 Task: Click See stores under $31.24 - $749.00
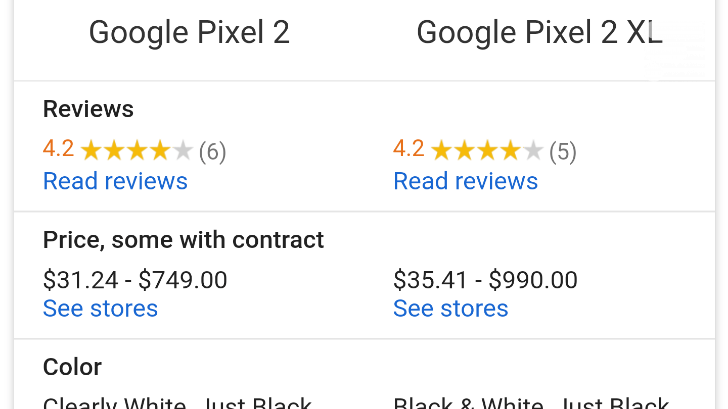click(100, 309)
